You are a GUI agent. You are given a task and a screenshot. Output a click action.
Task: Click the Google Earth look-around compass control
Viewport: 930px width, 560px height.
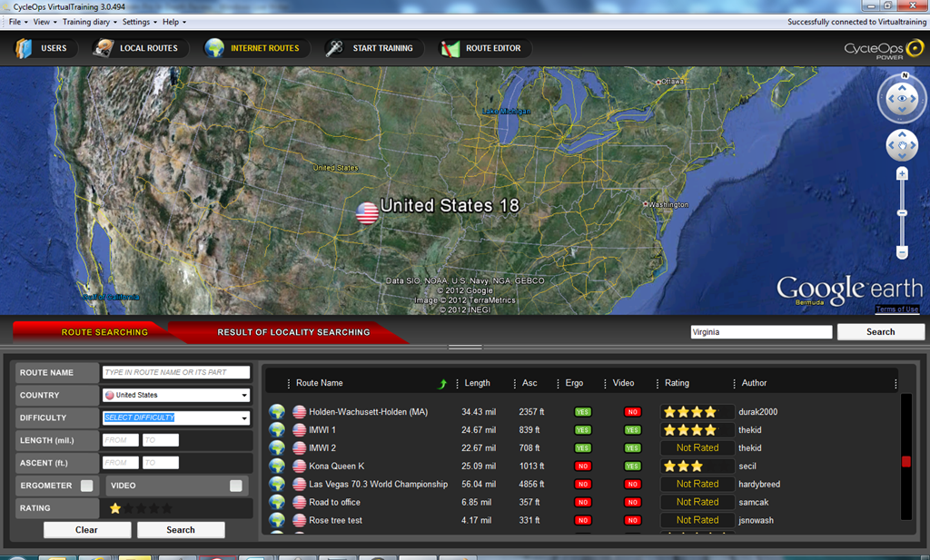click(x=902, y=99)
